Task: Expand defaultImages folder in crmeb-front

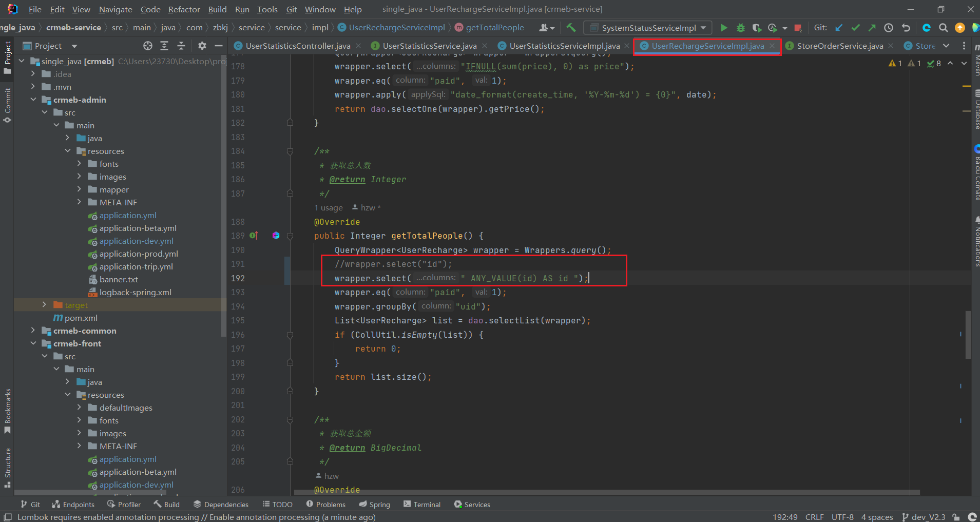Action: [79, 408]
